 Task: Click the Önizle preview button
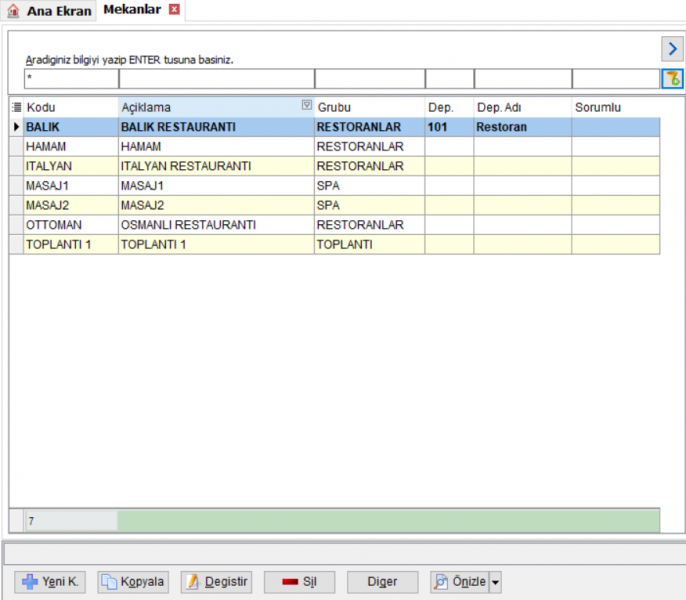click(x=460, y=582)
